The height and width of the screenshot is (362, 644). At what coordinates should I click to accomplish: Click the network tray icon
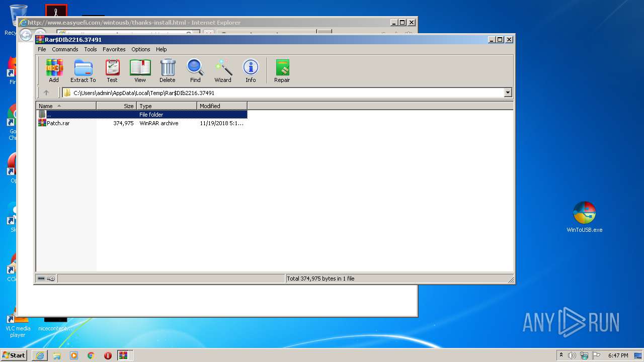tap(584, 355)
